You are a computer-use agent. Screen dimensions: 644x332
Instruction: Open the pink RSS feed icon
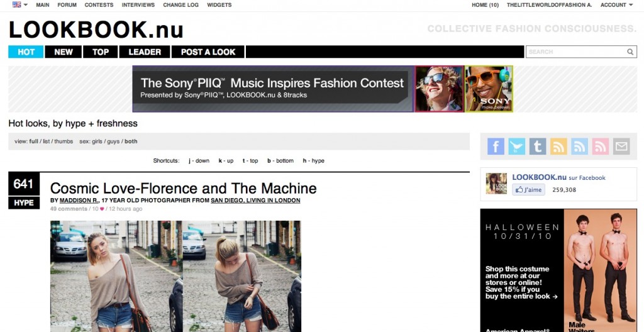601,147
